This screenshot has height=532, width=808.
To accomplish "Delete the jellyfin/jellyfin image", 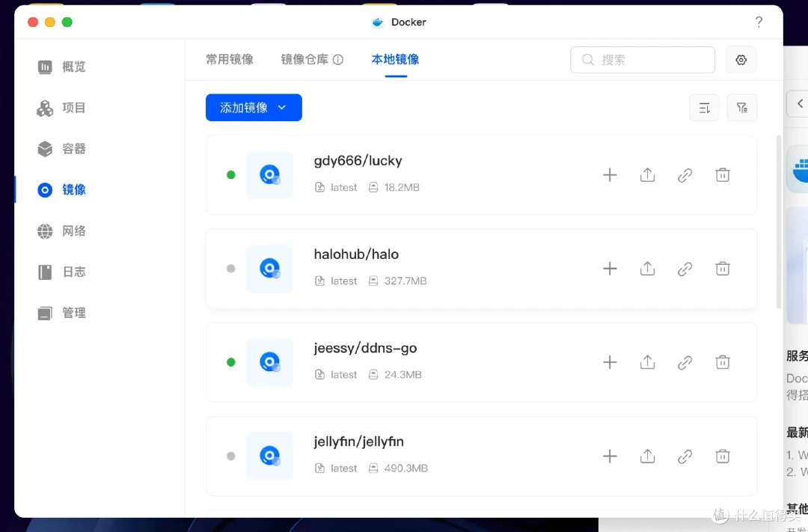I will pos(723,456).
